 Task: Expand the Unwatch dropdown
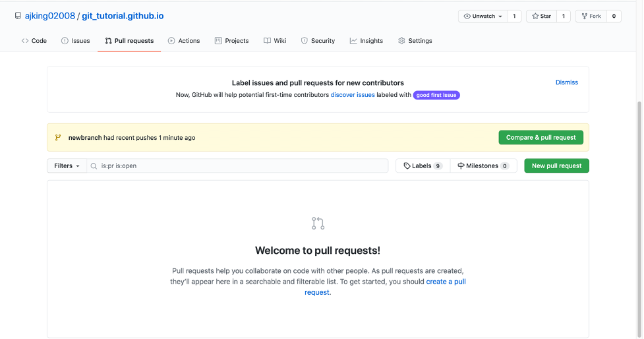483,16
